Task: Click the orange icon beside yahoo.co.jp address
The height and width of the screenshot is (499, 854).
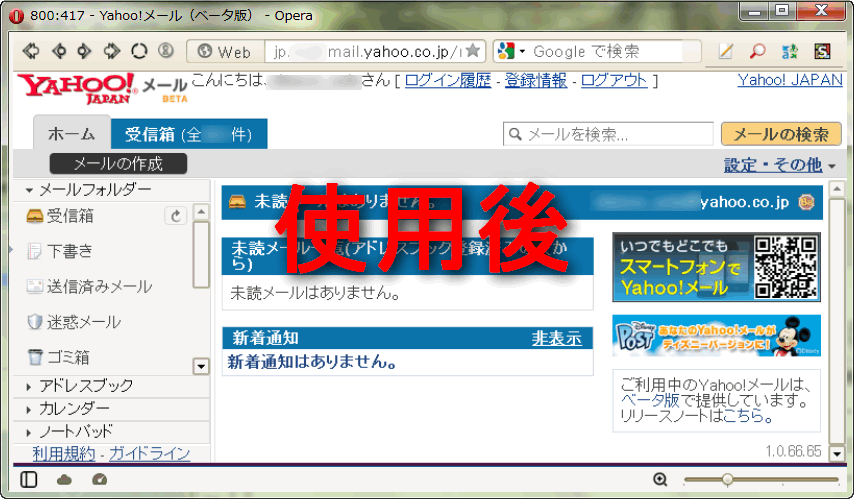Action: tap(807, 202)
